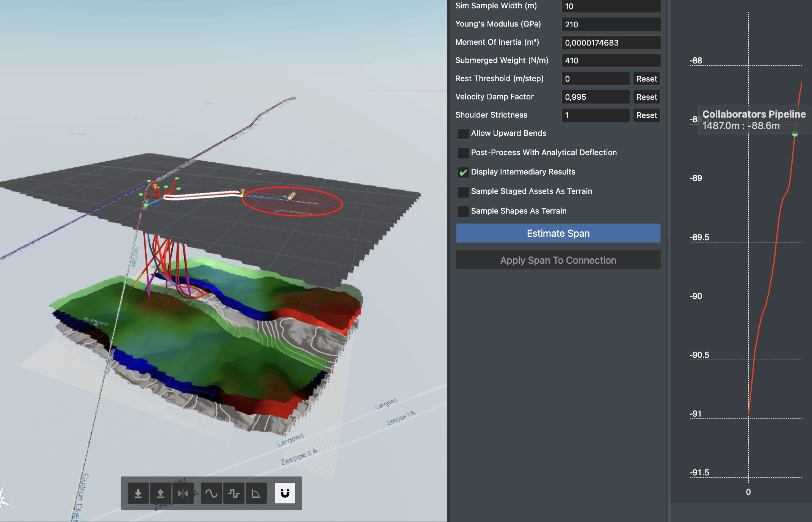Enable Allow Upward Bends checkbox
The width and height of the screenshot is (812, 522).
pos(463,134)
